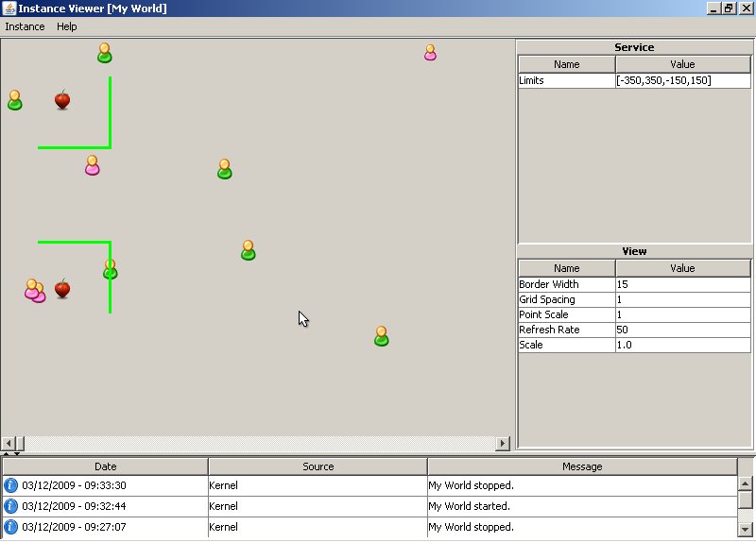Edit the Point Scale value
756x542 pixels.
tap(682, 314)
